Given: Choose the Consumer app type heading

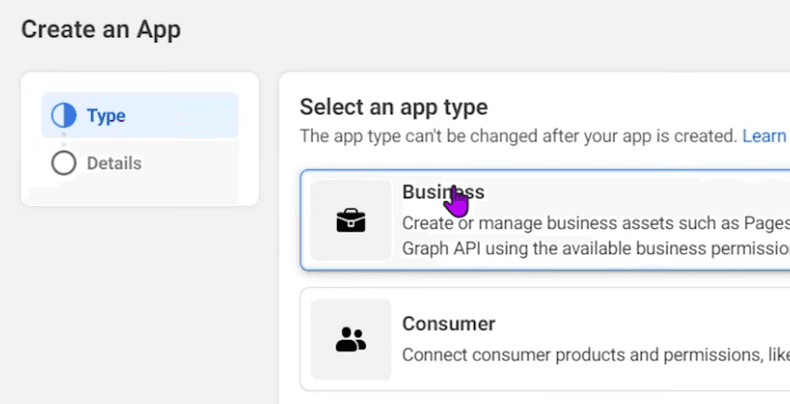Looking at the screenshot, I should 448,323.
